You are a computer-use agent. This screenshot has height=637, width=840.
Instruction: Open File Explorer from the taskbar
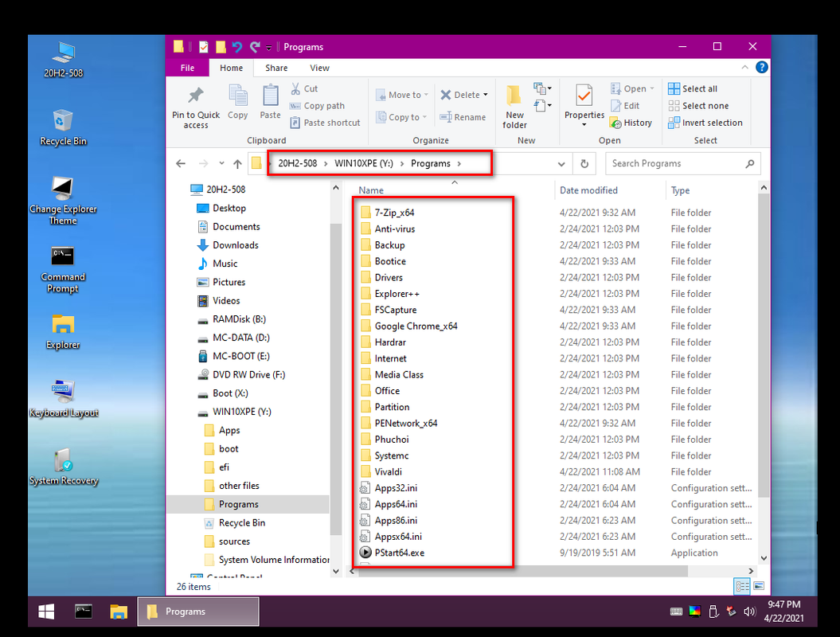119,612
